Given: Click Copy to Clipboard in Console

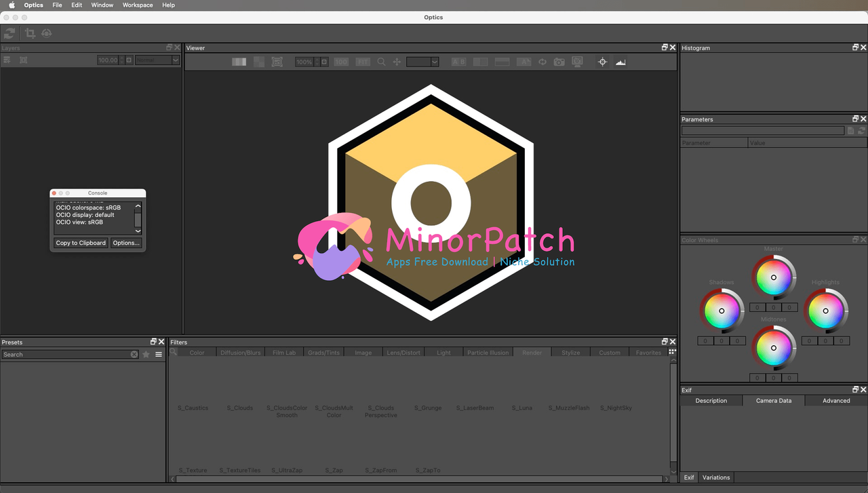Looking at the screenshot, I should [x=81, y=243].
